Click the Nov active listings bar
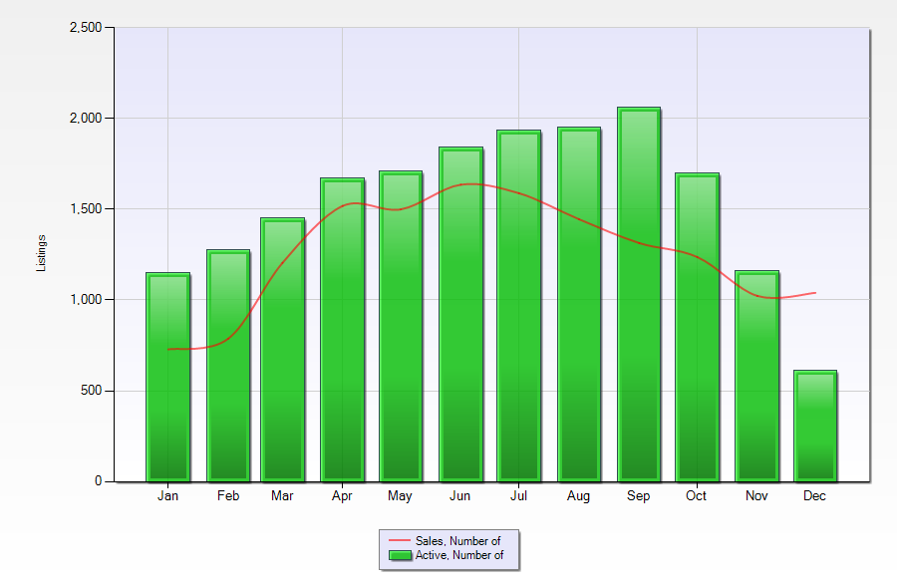This screenshot has height=588, width=897. [756, 376]
